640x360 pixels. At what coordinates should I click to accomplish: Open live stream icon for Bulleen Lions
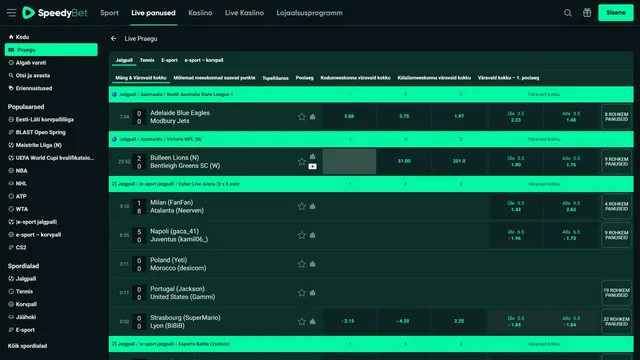point(313,166)
